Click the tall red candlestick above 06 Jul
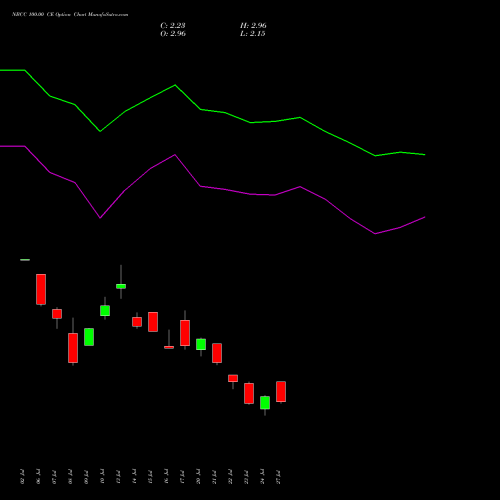This screenshot has width=500, height=500. 41,289
